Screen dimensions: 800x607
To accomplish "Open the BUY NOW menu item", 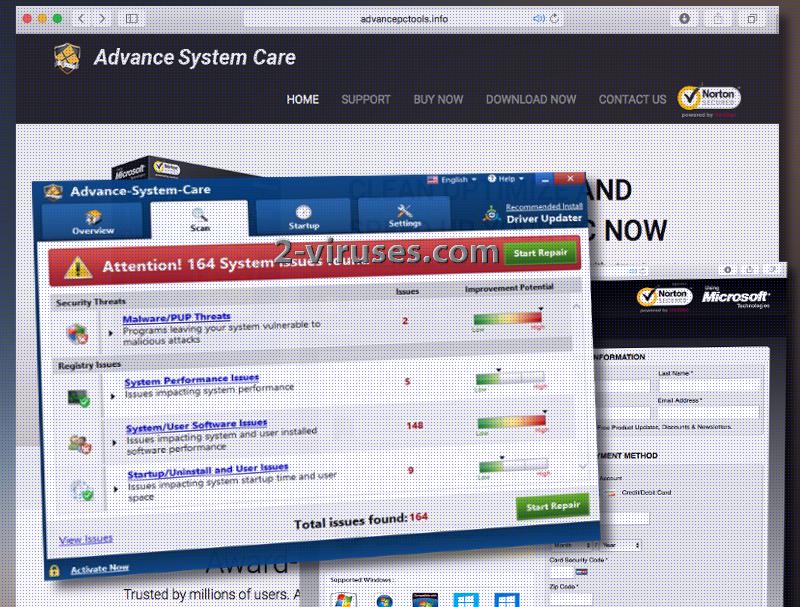I will click(438, 99).
